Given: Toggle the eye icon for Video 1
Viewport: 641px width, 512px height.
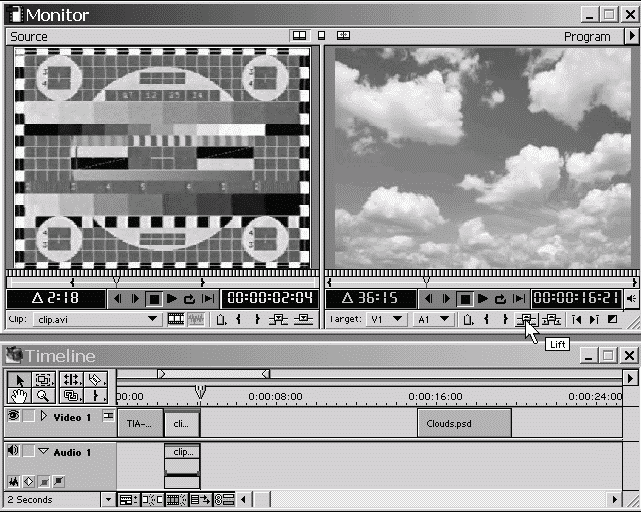Looking at the screenshot, I should [x=13, y=416].
